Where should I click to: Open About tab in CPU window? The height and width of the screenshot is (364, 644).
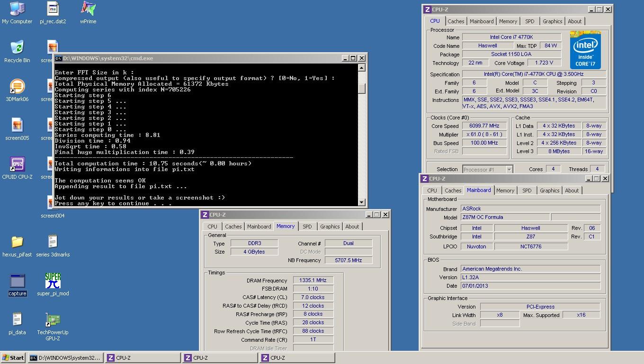[x=575, y=21]
